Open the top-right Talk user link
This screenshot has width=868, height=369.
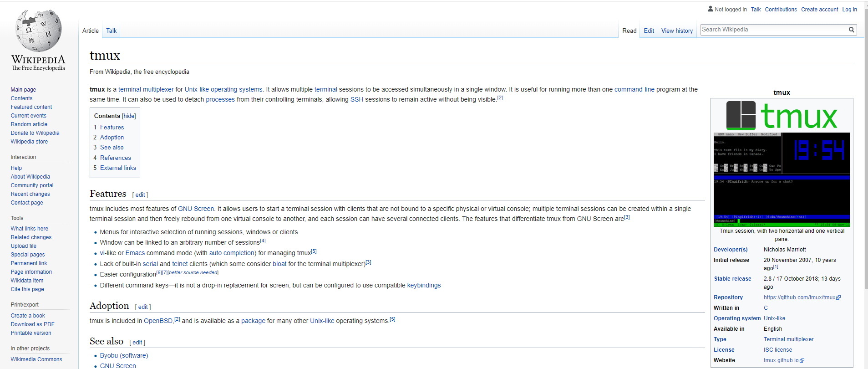pos(756,10)
